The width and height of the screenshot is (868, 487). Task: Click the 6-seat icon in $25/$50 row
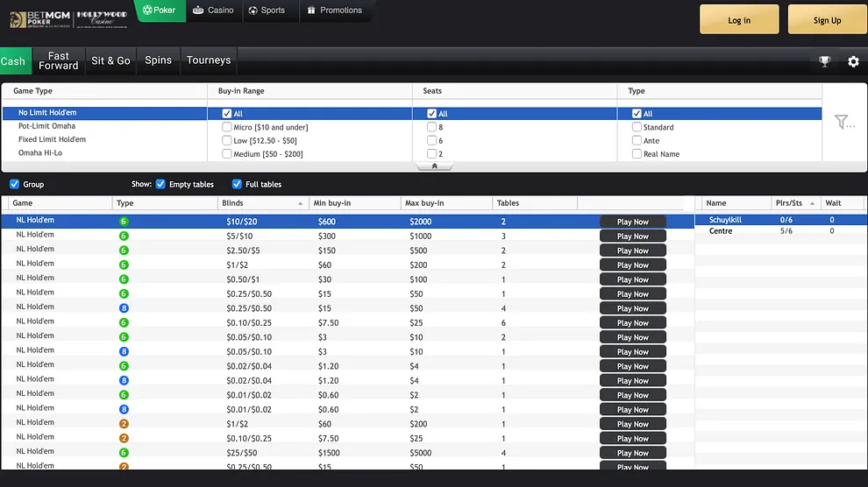(124, 452)
